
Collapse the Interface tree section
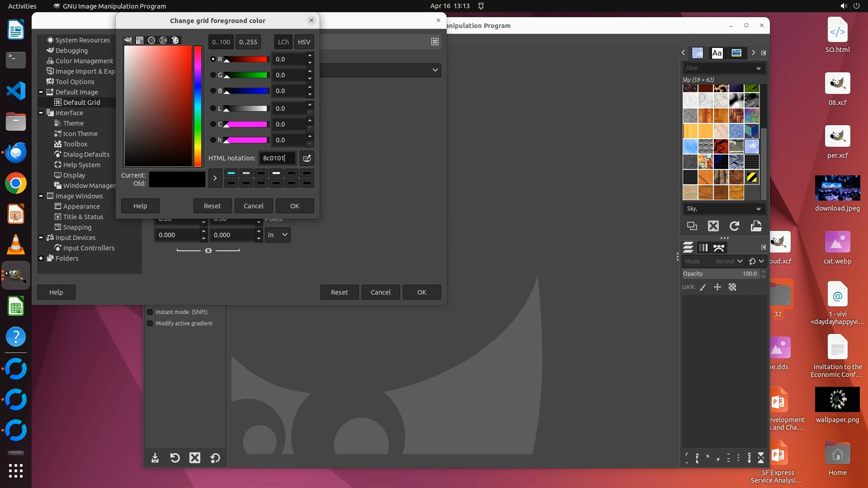click(41, 113)
